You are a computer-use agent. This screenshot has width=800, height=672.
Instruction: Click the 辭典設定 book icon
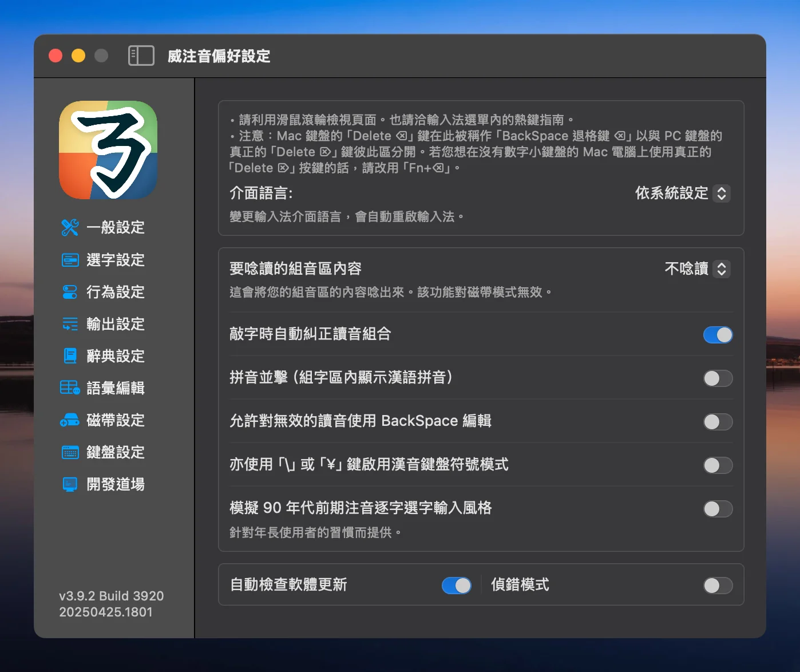[70, 356]
